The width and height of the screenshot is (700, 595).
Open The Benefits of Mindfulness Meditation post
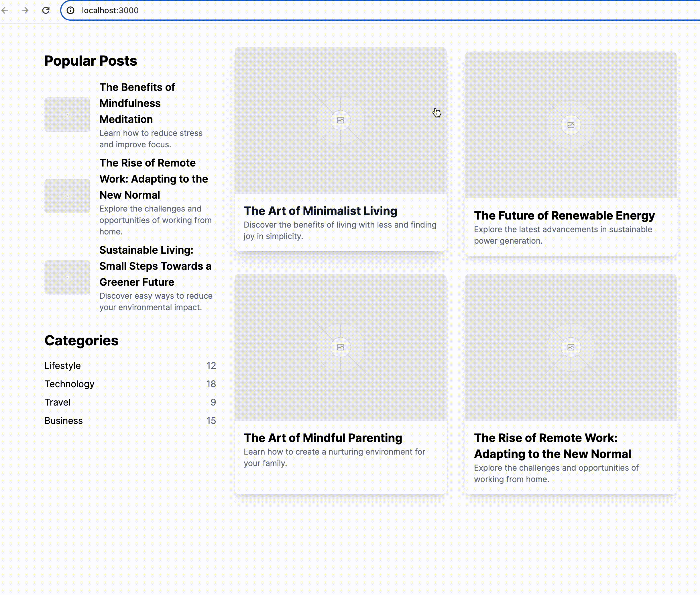137,103
